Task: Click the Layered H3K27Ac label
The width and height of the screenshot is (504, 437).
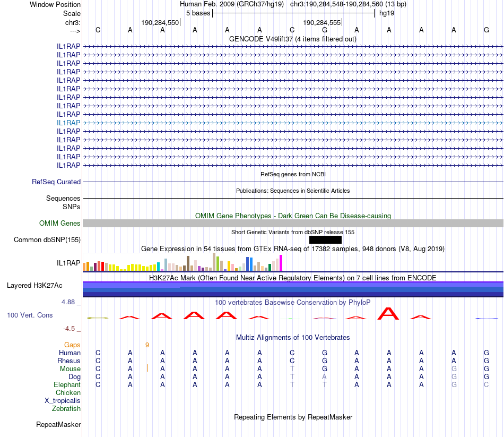Action: point(34,286)
